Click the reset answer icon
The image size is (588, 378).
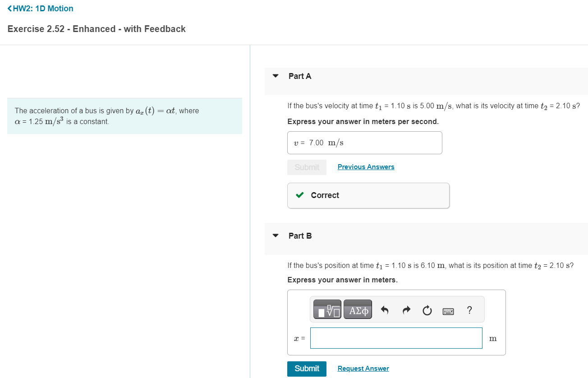click(x=427, y=310)
